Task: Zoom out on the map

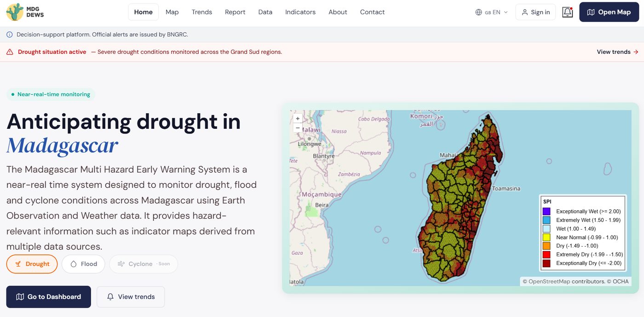Action: coord(298,128)
